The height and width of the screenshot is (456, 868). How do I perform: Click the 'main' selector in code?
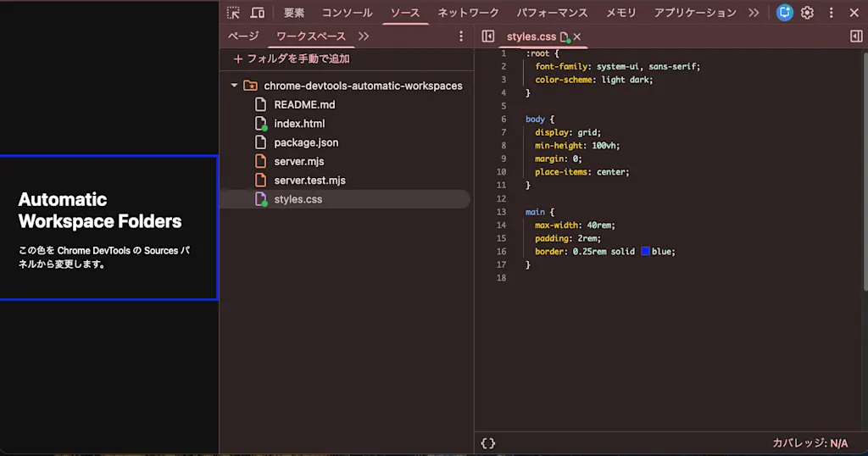(536, 212)
